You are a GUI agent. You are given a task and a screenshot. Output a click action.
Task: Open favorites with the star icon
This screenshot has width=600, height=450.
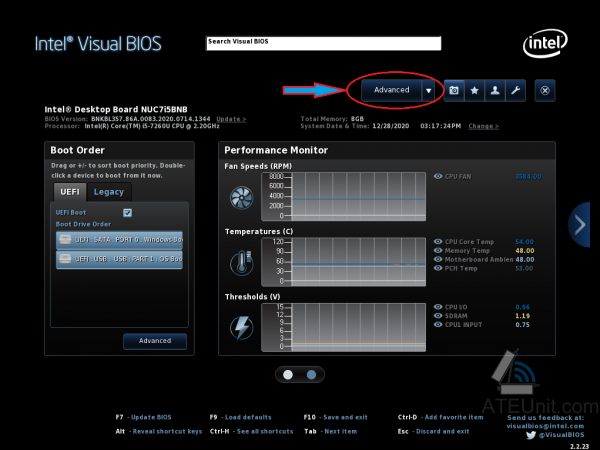coord(474,90)
